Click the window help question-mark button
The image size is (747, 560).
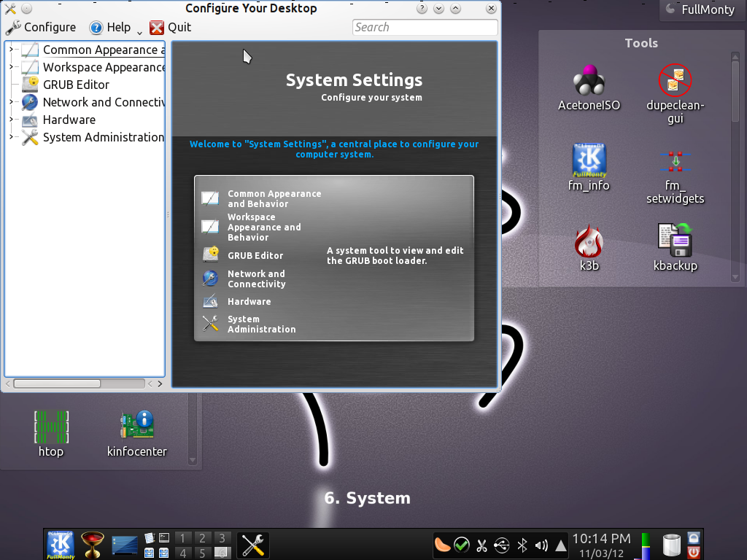click(x=422, y=9)
